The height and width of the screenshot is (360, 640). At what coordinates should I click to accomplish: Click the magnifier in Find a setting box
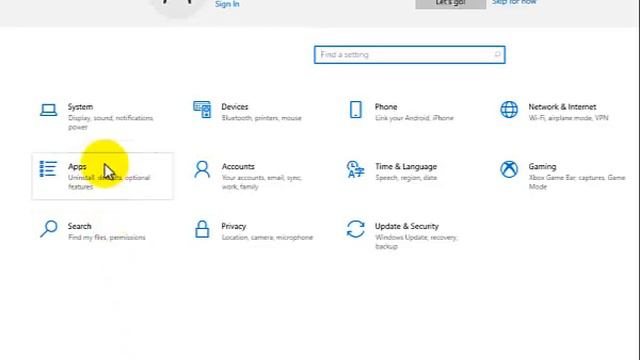tap(497, 55)
